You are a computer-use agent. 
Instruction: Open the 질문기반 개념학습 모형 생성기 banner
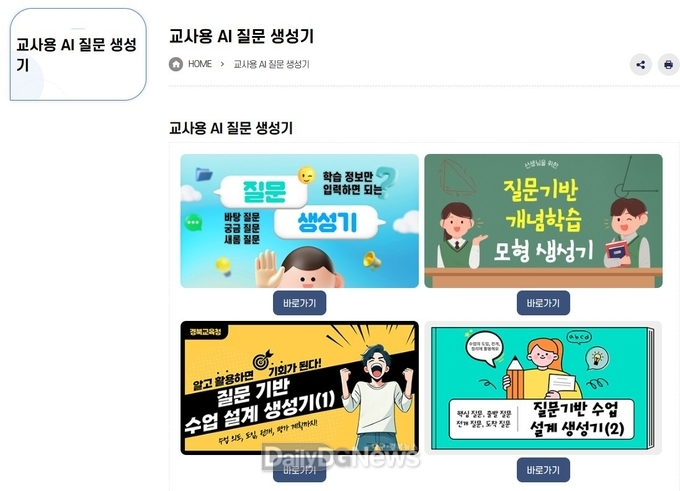[543, 221]
